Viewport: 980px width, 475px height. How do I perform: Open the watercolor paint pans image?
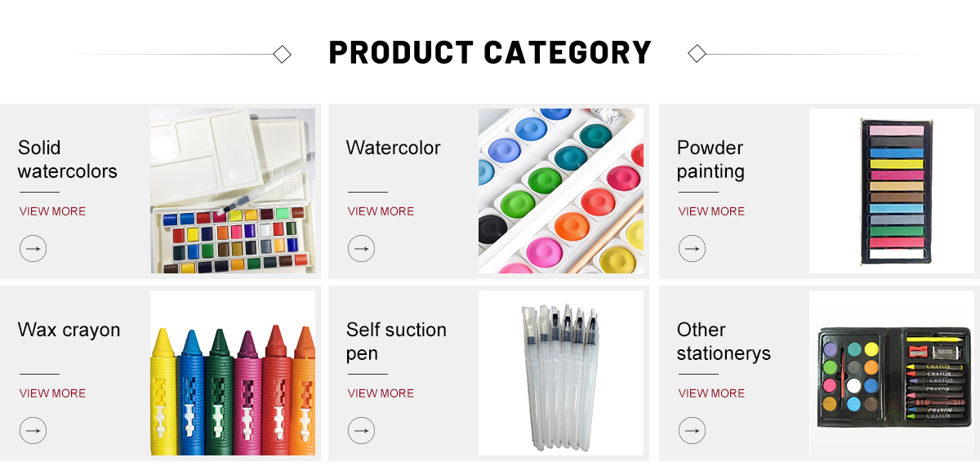[561, 191]
